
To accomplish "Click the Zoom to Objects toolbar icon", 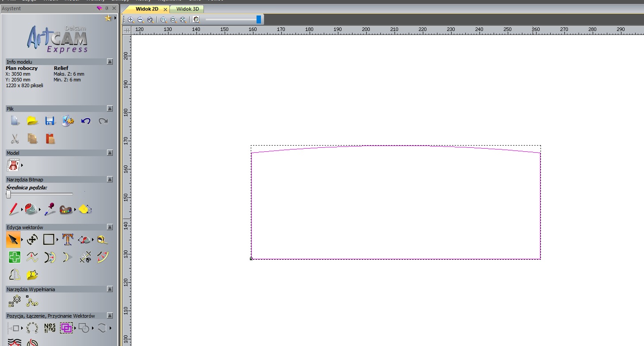I will [173, 19].
